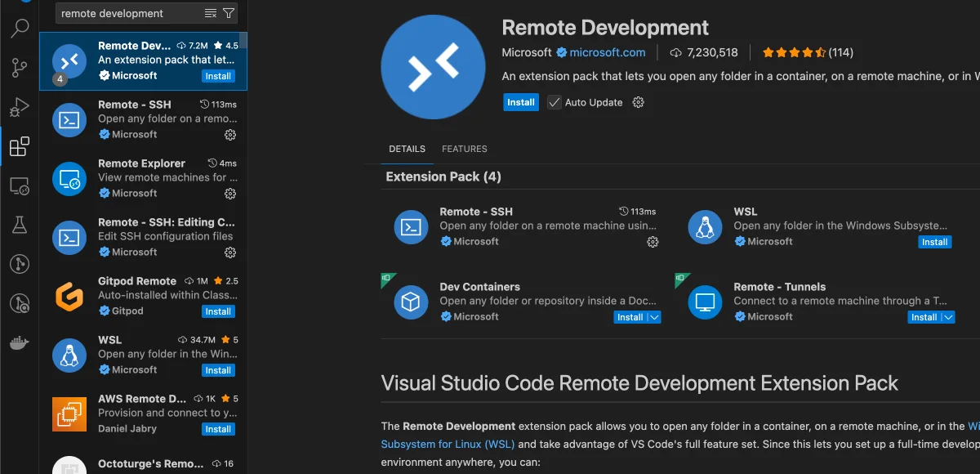Viewport: 980px width, 474px height.
Task: Click the WSL penguin icon in the search list
Action: 69,355
